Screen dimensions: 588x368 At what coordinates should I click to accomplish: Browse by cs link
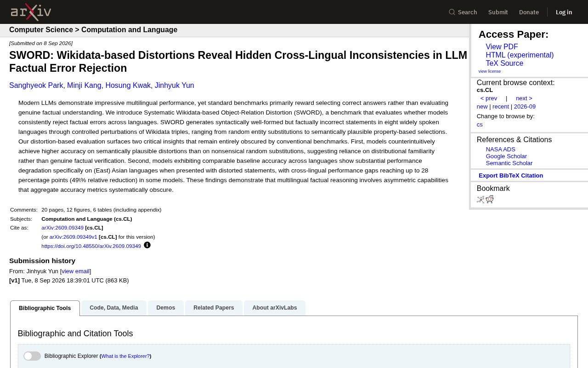[x=480, y=125]
